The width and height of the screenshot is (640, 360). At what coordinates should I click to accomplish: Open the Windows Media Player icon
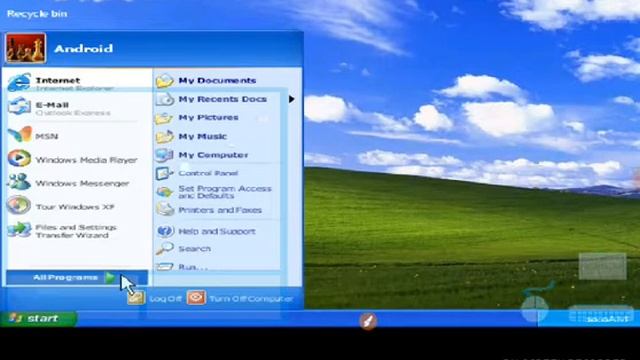(19, 158)
